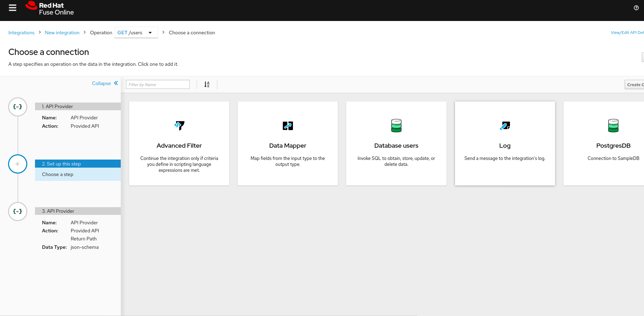Click the Return Path action text

point(84,239)
